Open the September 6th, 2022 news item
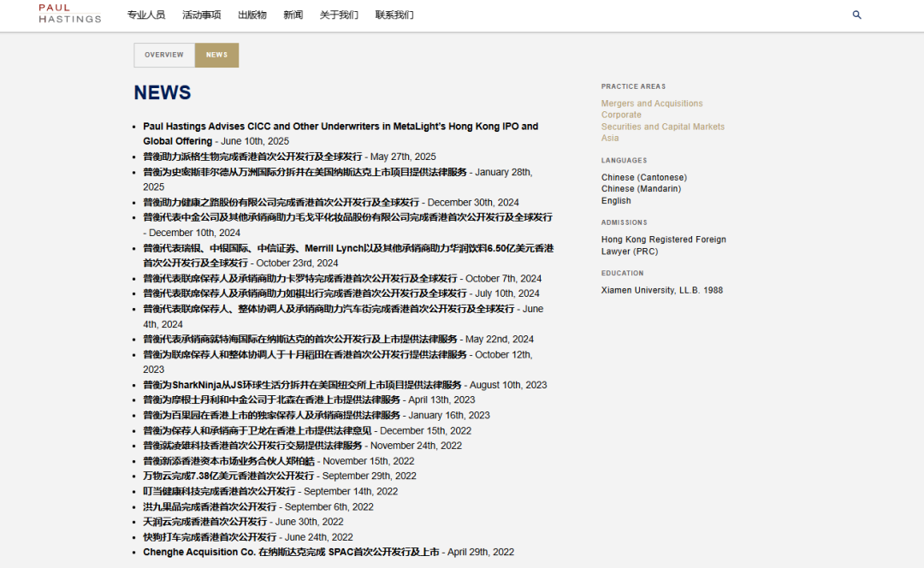This screenshot has height=568, width=924. [210, 506]
